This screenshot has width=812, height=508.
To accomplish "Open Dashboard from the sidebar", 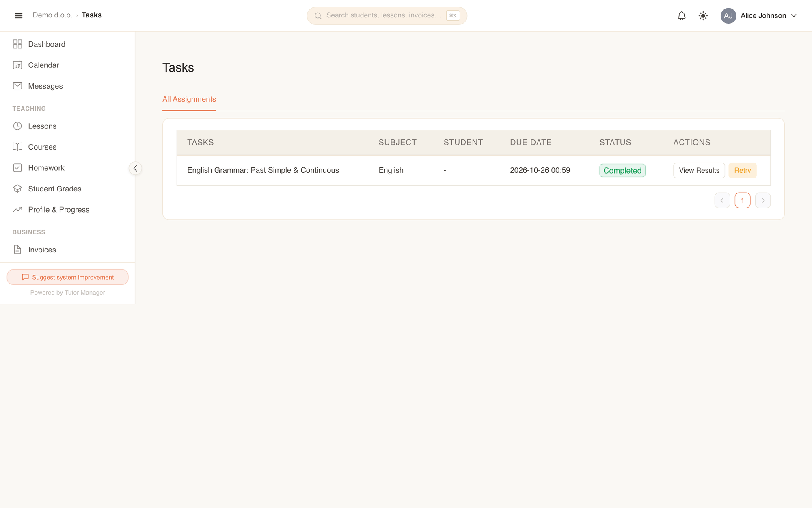I will tap(47, 44).
